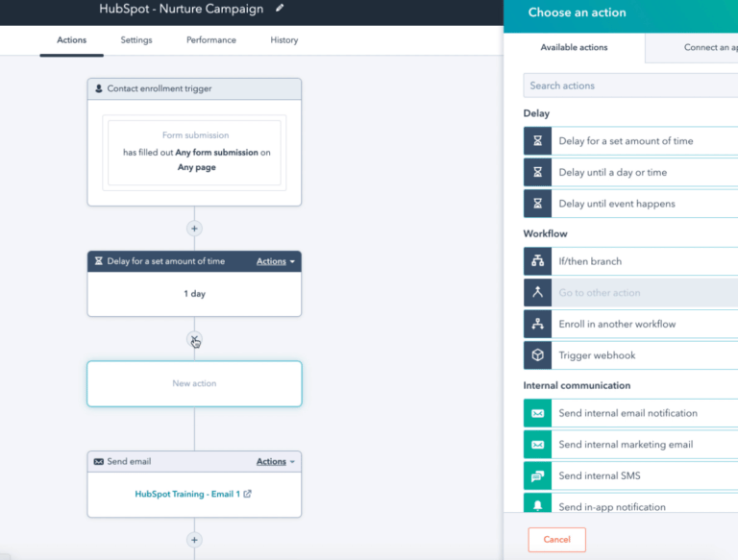Viewport: 738px width, 560px height.
Task: Choose Send internal marketing email
Action: click(x=630, y=444)
